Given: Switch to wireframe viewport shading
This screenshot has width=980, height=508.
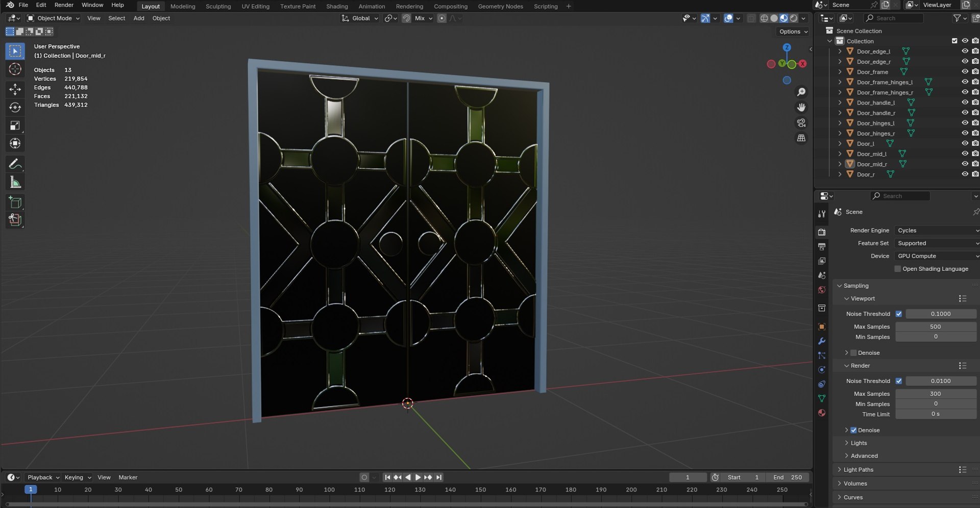Looking at the screenshot, I should click(x=764, y=18).
